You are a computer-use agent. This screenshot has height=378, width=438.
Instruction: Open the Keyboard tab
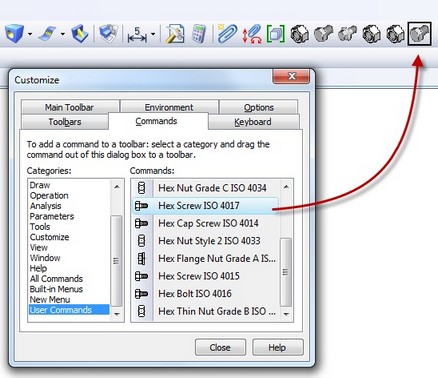[253, 122]
